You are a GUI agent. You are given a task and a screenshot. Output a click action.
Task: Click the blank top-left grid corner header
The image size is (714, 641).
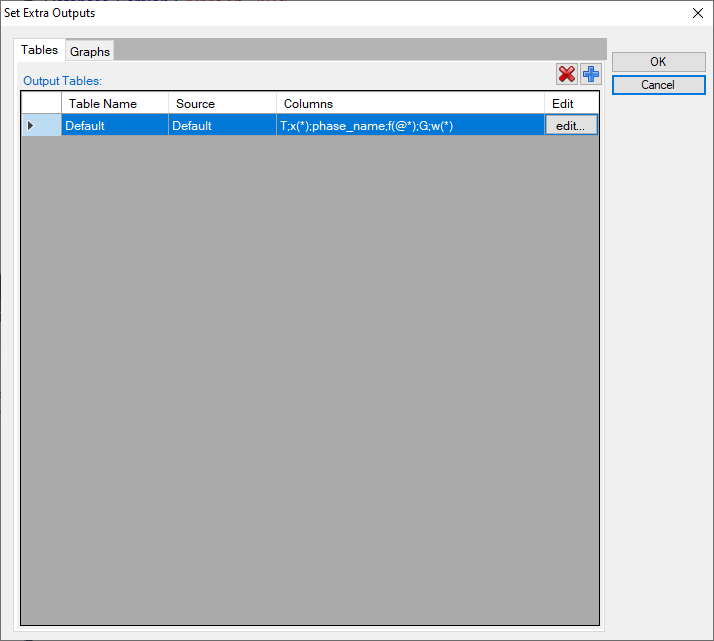coord(41,104)
